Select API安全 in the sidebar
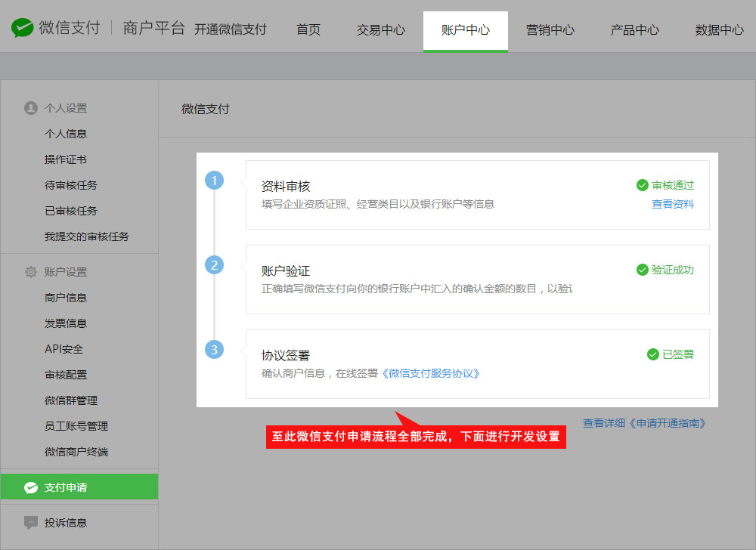The width and height of the screenshot is (756, 550). coord(64,349)
